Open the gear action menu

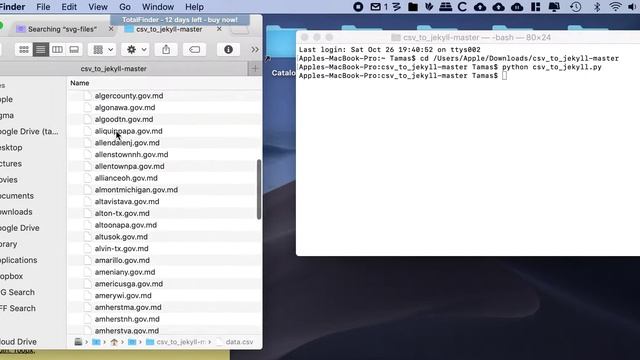point(136,50)
